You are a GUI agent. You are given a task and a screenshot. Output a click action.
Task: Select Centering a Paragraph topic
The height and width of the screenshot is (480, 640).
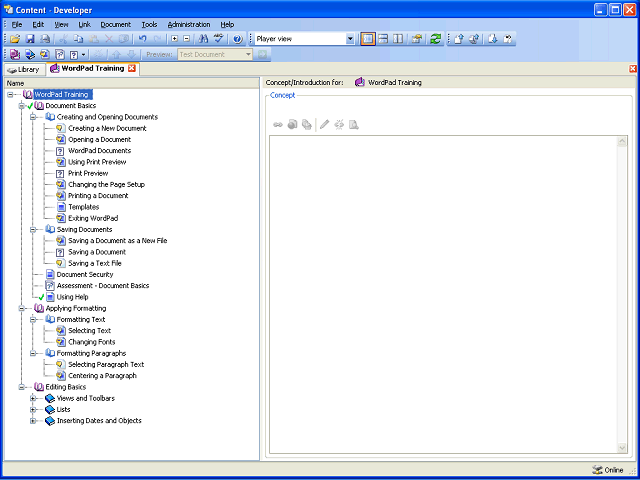[x=102, y=376]
